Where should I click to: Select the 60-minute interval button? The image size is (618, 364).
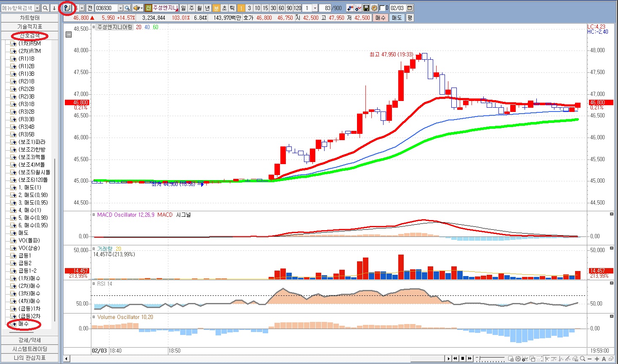tap(281, 8)
